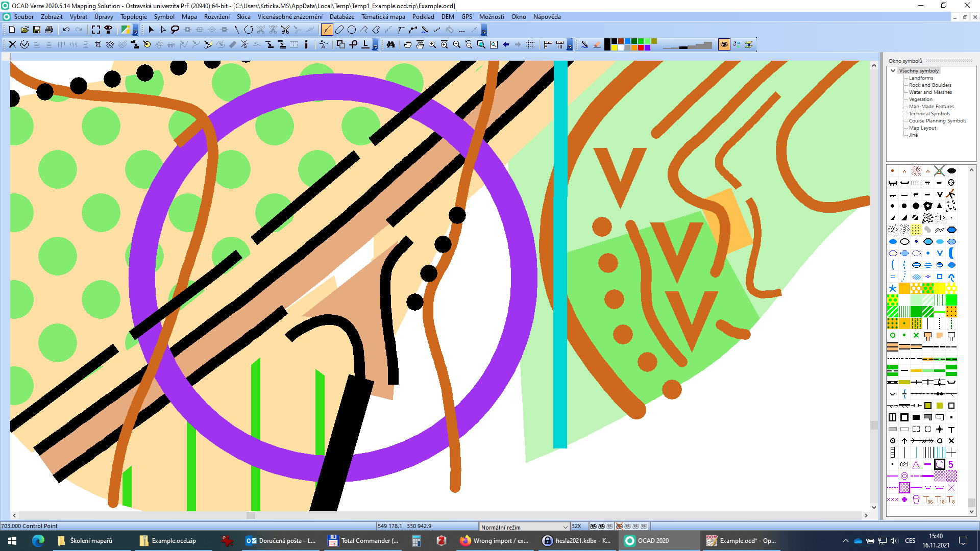Open Total Commander from taskbar
Viewport: 980px width, 551px height.
coord(363,541)
